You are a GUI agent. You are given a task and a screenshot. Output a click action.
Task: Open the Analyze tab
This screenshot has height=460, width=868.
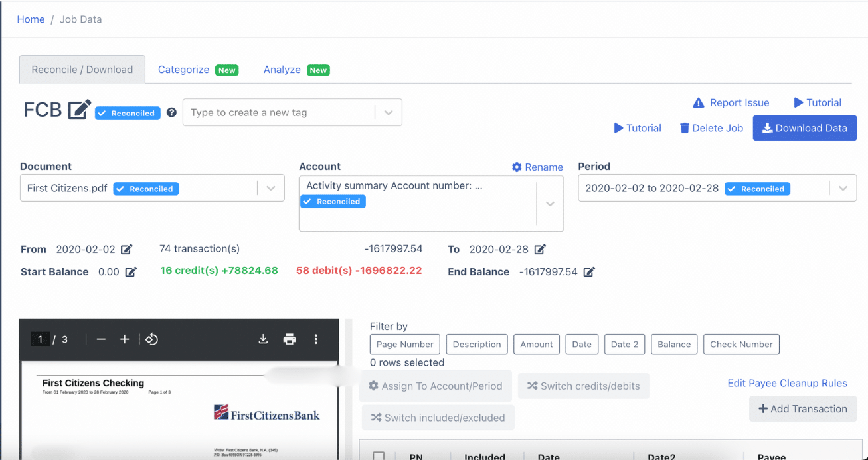(x=296, y=70)
